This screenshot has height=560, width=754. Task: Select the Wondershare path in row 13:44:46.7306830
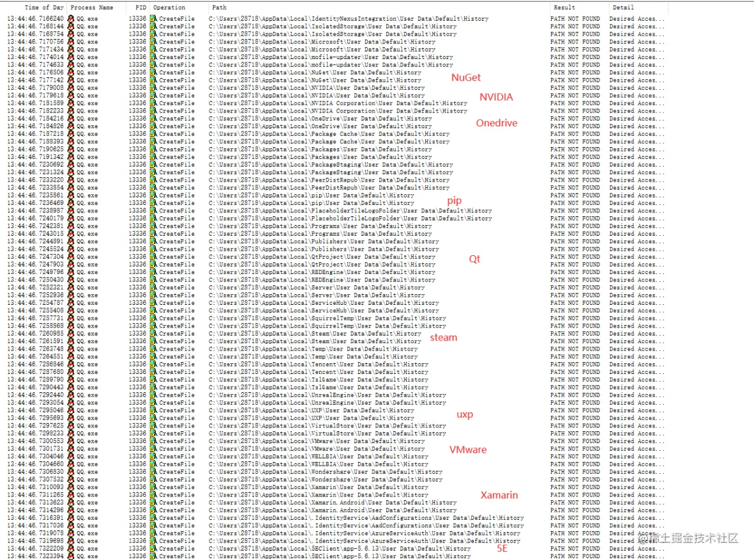coord(326,472)
